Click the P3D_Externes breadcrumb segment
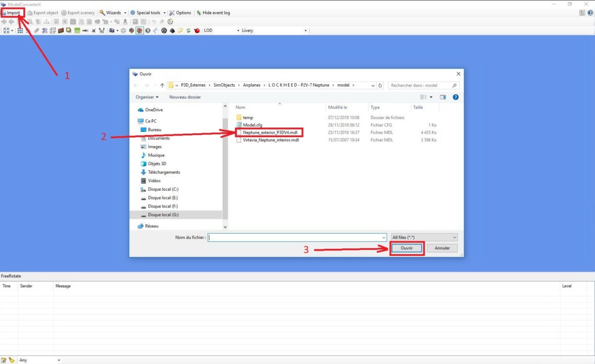The width and height of the screenshot is (595, 364). [193, 85]
